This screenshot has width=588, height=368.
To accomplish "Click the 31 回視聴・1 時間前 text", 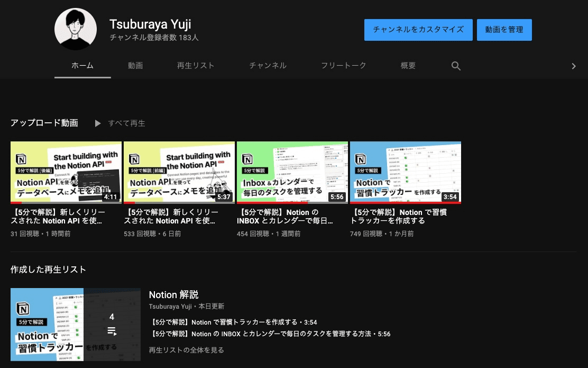I will point(41,234).
